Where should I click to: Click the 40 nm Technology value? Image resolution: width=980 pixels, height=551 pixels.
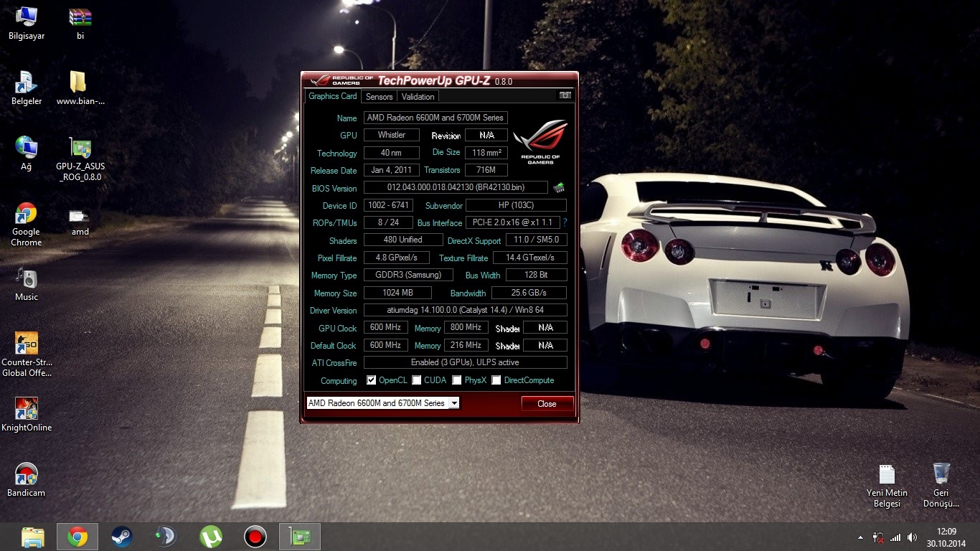pos(392,153)
